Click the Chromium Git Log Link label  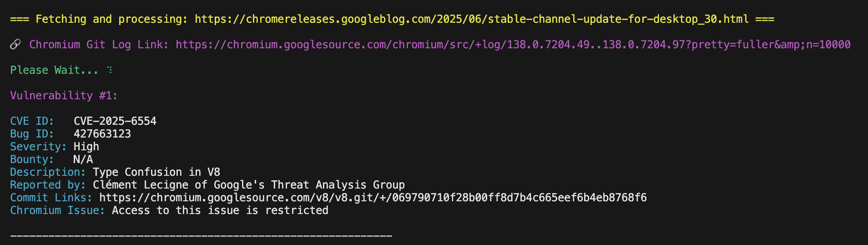99,45
